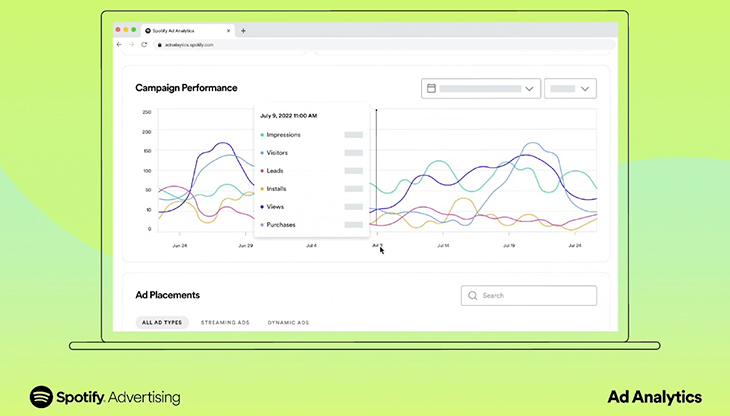Focus the Ad Placements search field
This screenshot has width=730, height=416.
click(x=529, y=295)
